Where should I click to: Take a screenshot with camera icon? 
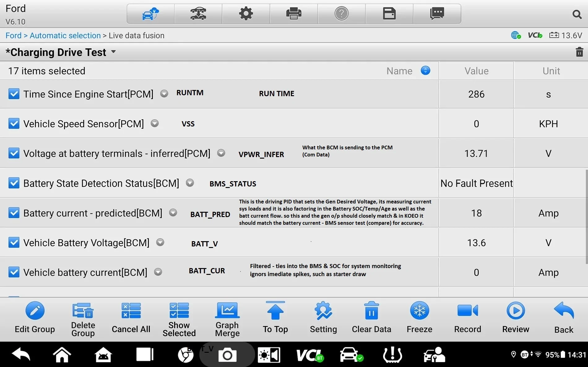click(x=227, y=355)
